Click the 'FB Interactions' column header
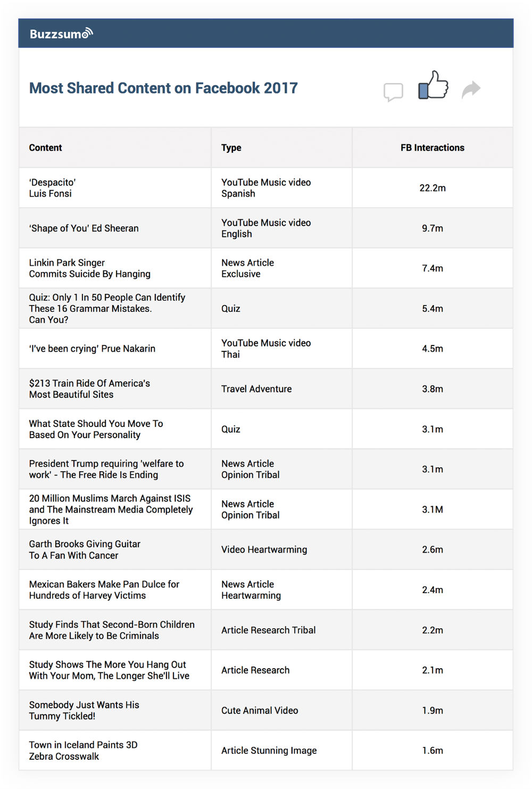 pos(432,147)
